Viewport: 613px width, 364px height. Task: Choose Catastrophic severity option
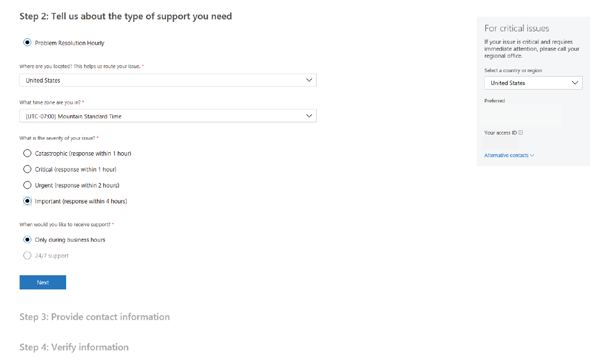(28, 154)
